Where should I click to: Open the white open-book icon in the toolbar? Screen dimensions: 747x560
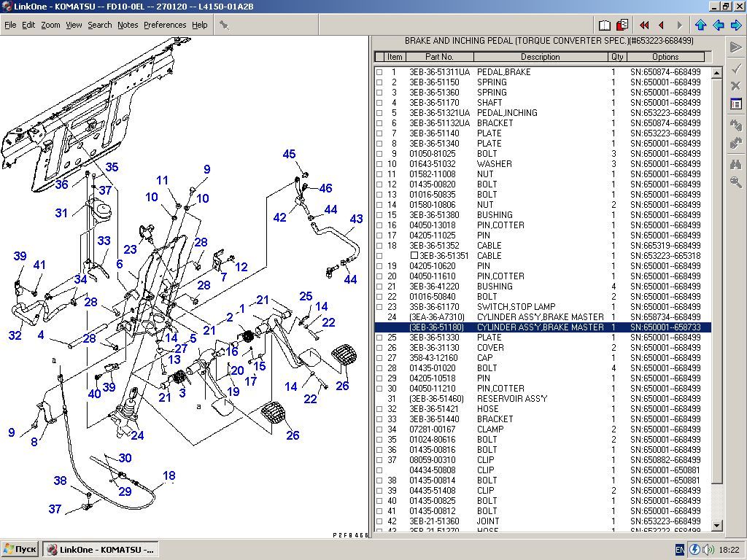click(x=605, y=25)
